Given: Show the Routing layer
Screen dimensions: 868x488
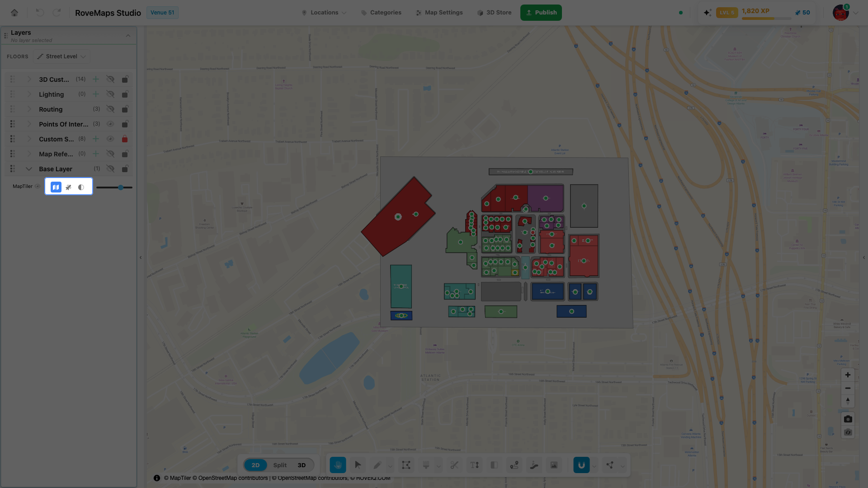Looking at the screenshot, I should point(110,109).
